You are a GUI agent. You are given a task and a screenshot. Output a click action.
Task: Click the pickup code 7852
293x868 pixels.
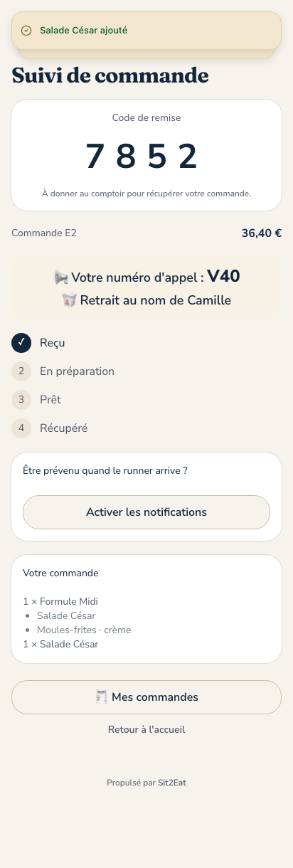142,157
